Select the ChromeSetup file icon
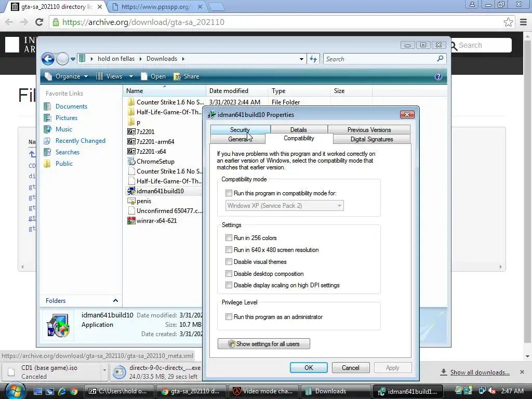 click(x=131, y=162)
